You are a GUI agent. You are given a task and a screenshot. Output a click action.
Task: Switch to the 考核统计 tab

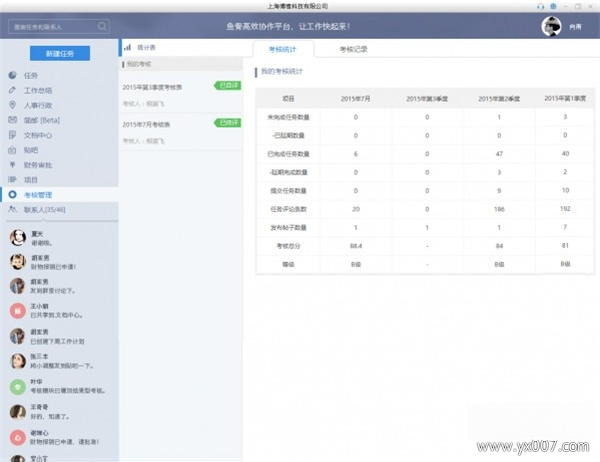283,49
